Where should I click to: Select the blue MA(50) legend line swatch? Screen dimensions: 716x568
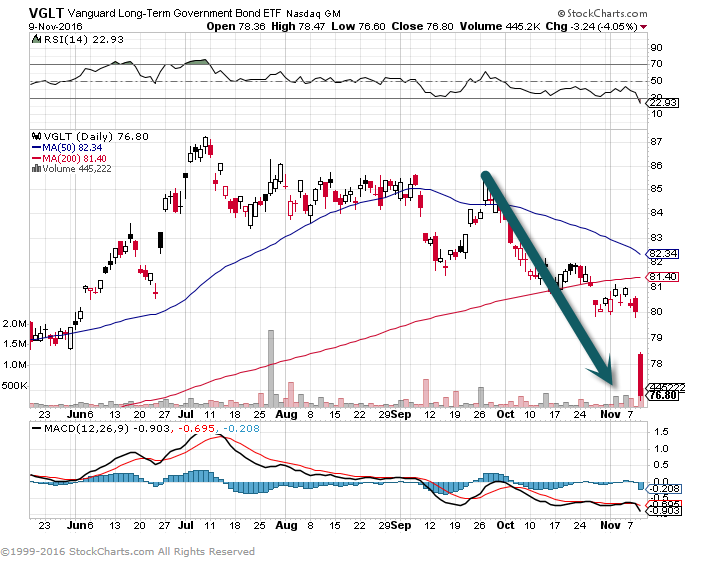tap(37, 147)
